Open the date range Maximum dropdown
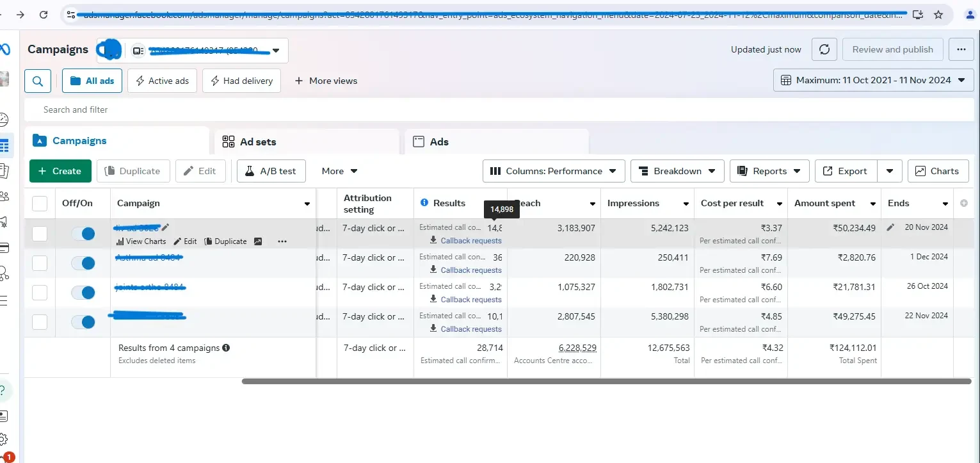Viewport: 980px width, 463px height. click(x=873, y=80)
